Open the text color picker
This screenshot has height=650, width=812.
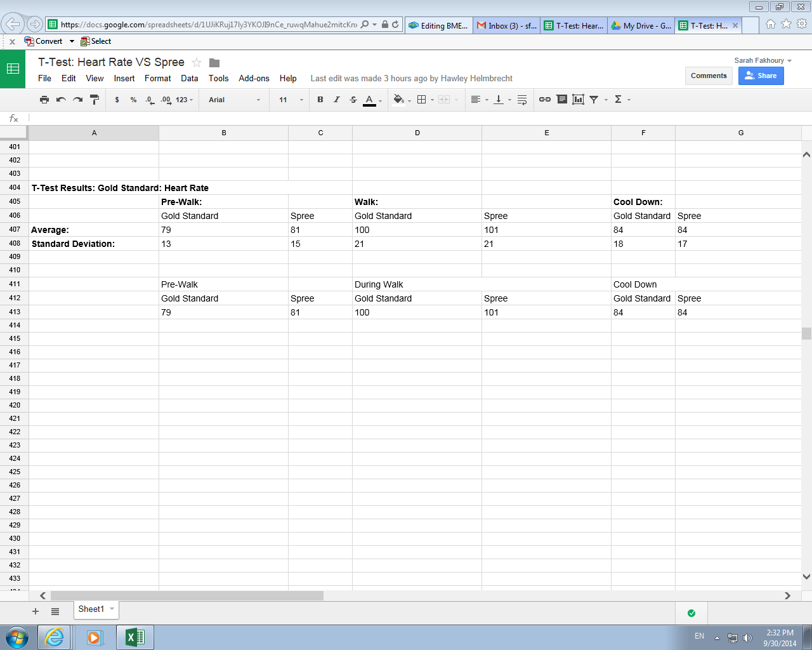370,100
